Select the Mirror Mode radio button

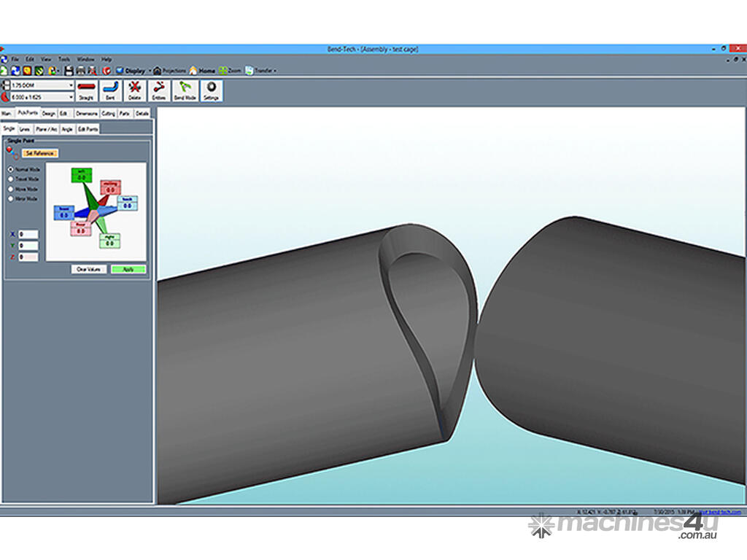coord(10,198)
